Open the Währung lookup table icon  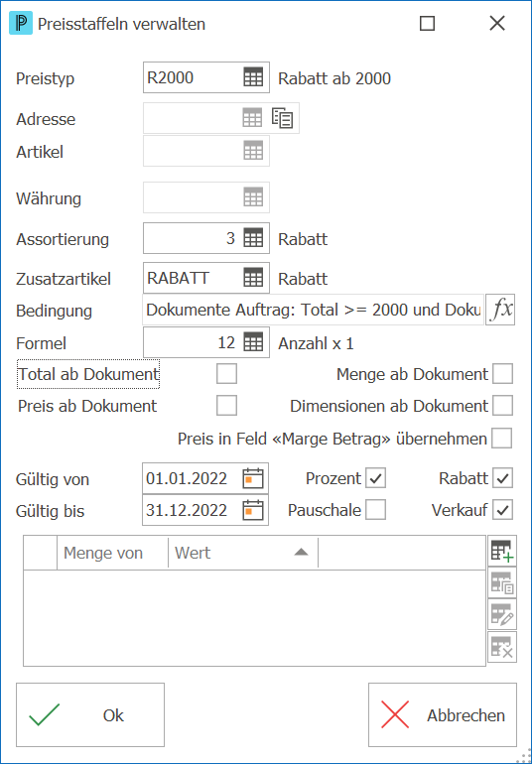point(253,196)
